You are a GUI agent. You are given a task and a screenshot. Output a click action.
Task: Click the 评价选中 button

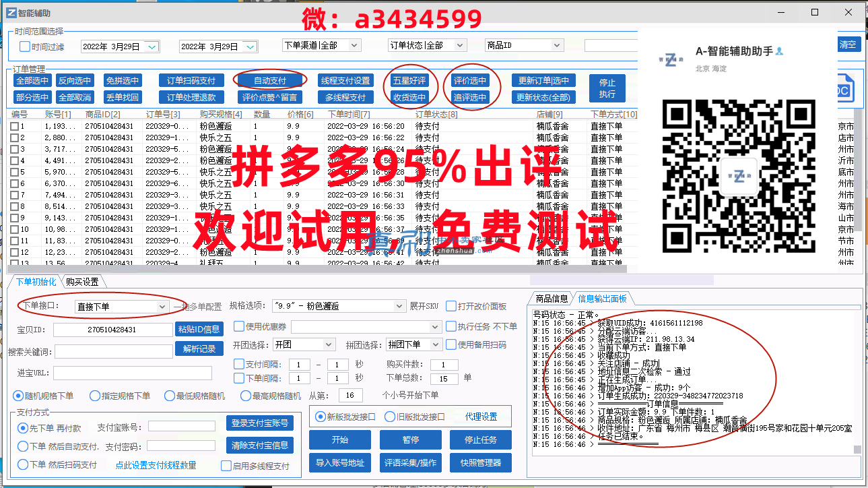(470, 81)
